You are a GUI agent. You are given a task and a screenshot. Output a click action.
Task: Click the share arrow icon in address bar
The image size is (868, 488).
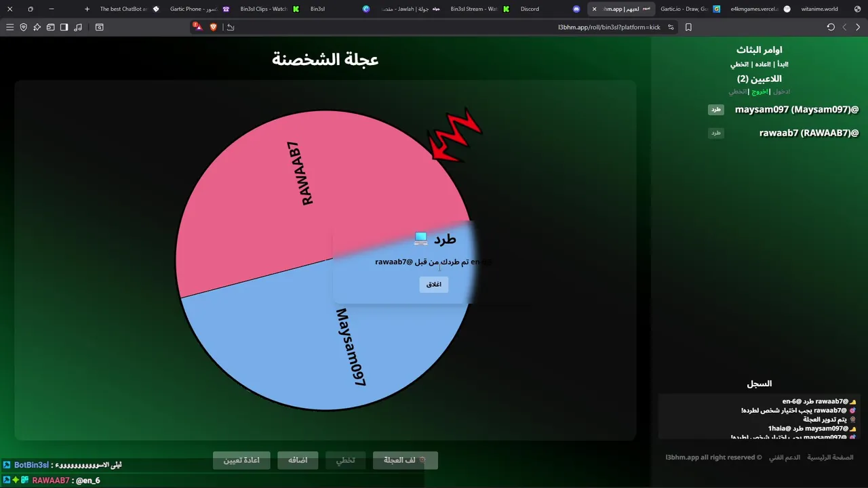[x=231, y=27]
